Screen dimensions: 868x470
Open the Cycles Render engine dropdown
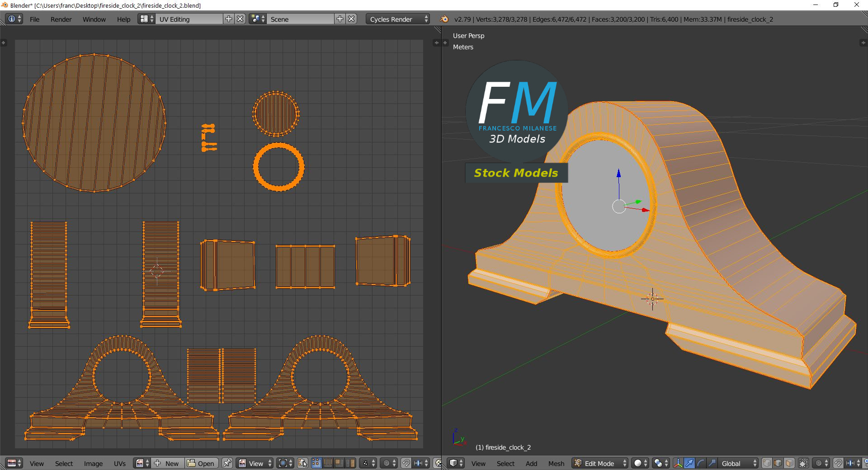point(398,19)
